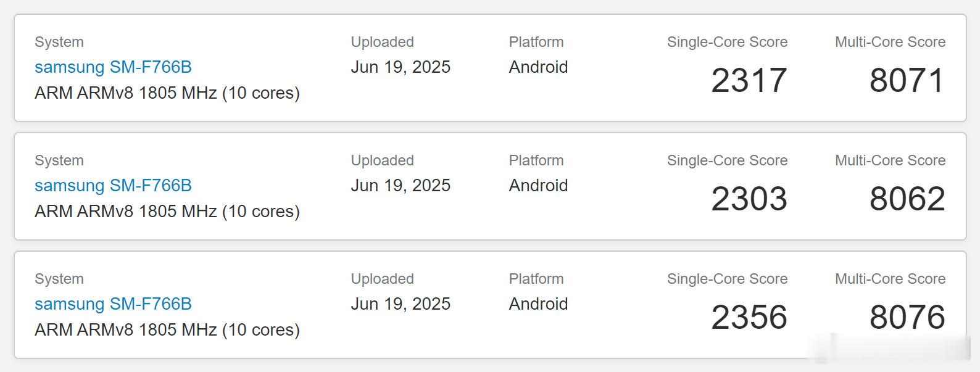Viewport: 980px width, 372px height.
Task: Click ARM ARMv8 1805 MHz line in 8076 result
Action: (167, 330)
